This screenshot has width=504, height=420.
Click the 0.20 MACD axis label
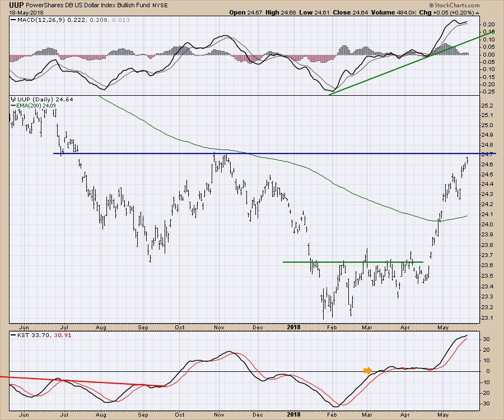(488, 25)
